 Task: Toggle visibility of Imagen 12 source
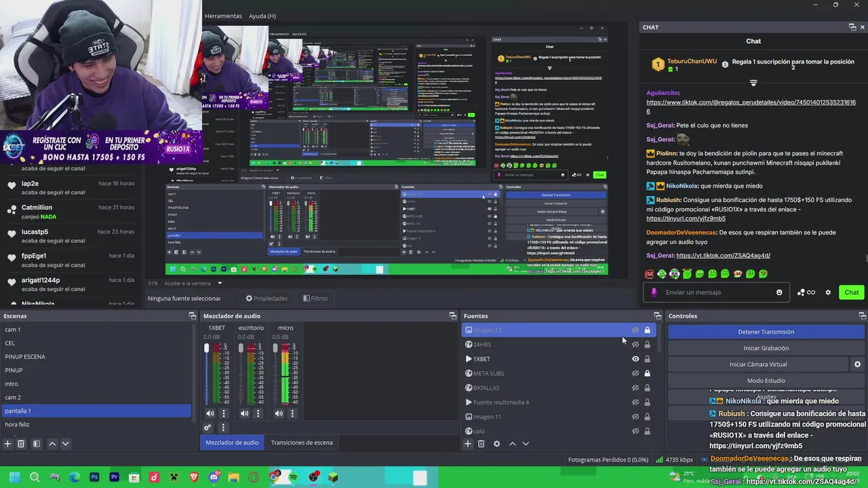tap(635, 330)
